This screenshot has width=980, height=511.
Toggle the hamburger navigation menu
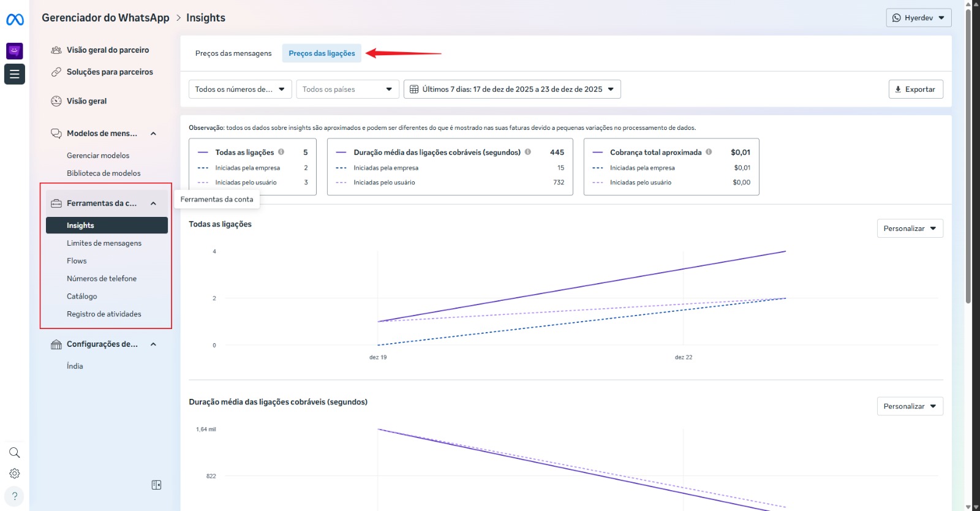15,74
